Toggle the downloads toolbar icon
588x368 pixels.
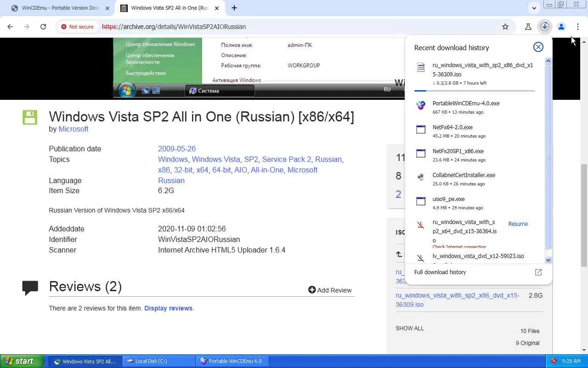point(545,27)
